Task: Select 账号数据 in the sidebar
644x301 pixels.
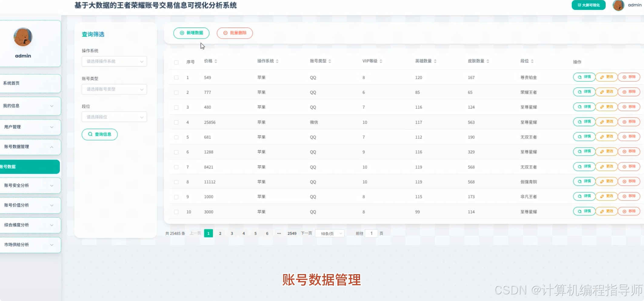Action: point(29,167)
